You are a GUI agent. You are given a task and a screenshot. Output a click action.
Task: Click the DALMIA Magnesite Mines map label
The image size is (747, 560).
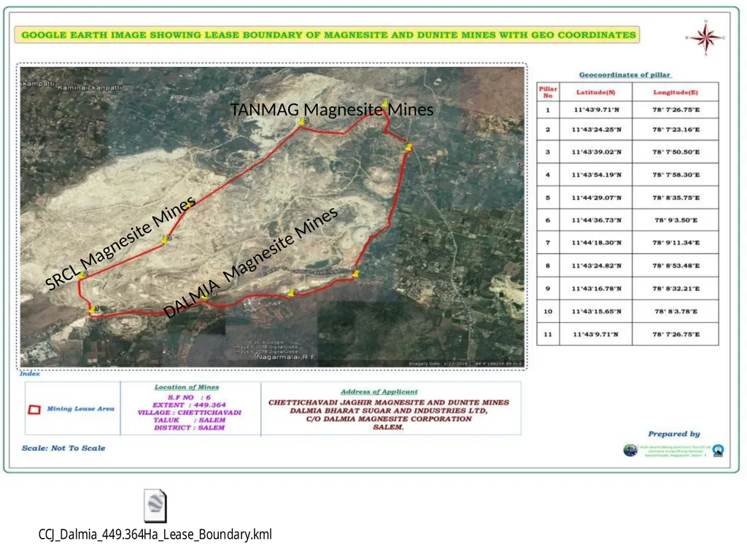[x=251, y=262]
